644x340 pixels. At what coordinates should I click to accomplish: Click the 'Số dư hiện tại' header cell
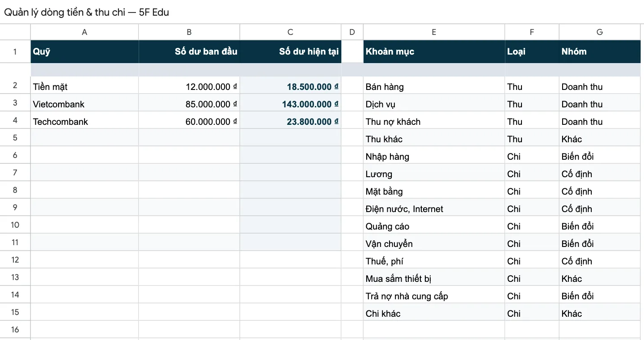click(290, 51)
